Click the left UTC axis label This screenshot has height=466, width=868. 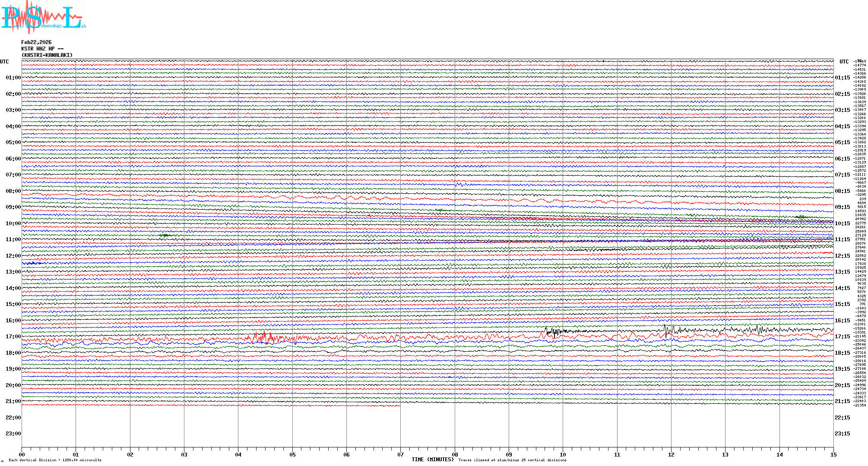tap(4, 62)
